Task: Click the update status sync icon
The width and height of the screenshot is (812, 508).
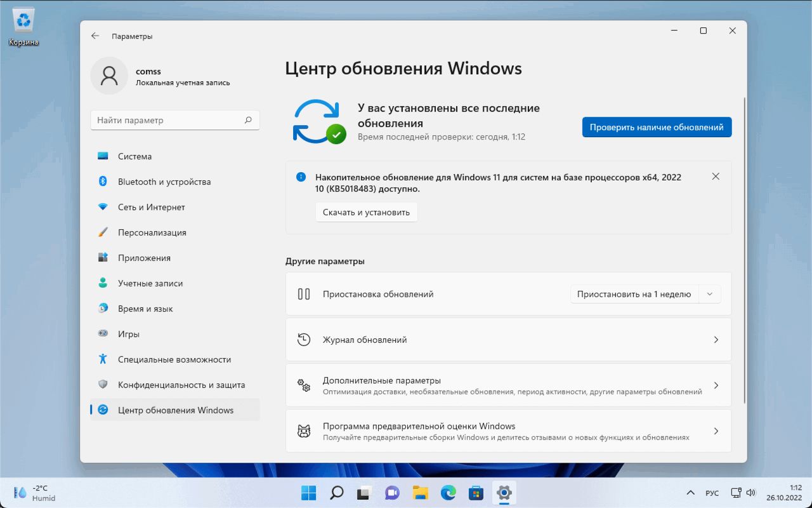Action: coord(318,121)
